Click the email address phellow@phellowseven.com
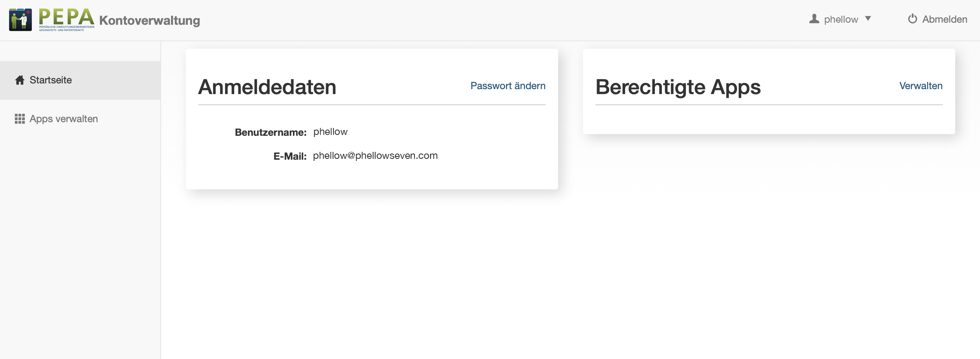The height and width of the screenshot is (359, 980). click(x=375, y=156)
